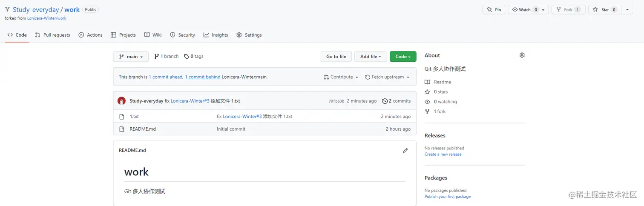Edit README with the pencil icon
The width and height of the screenshot is (644, 206).
pyautogui.click(x=405, y=150)
